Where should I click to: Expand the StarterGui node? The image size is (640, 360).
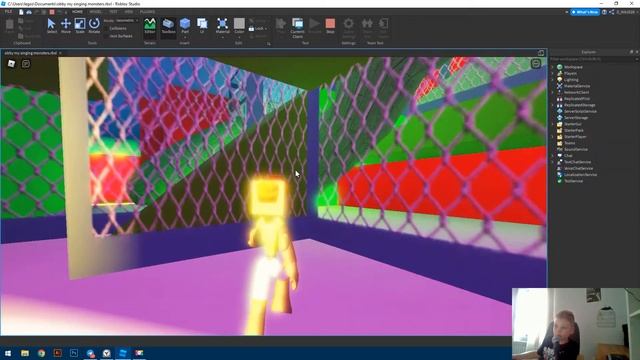(553, 124)
